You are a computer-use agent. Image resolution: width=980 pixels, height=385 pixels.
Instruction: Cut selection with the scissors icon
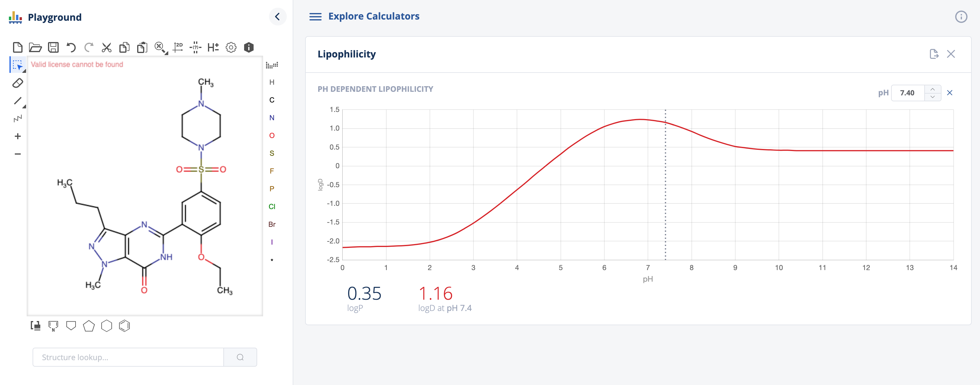pyautogui.click(x=107, y=47)
